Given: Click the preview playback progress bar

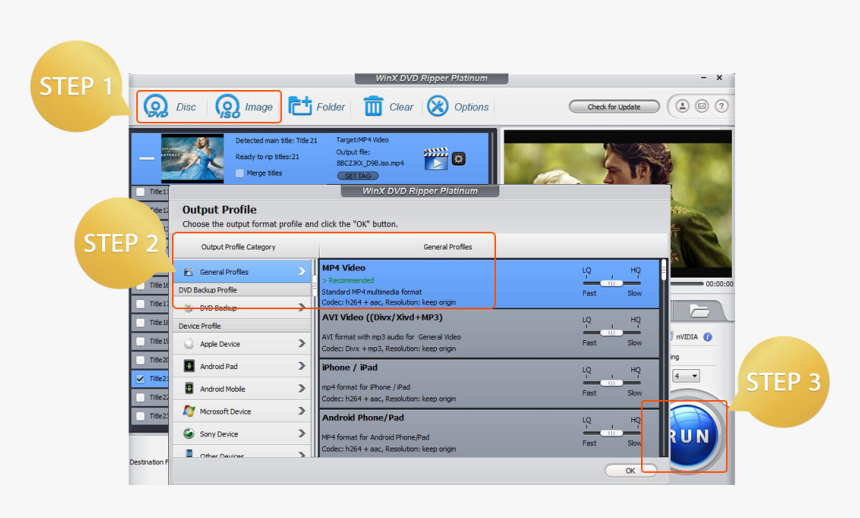Looking at the screenshot, I should click(687, 284).
